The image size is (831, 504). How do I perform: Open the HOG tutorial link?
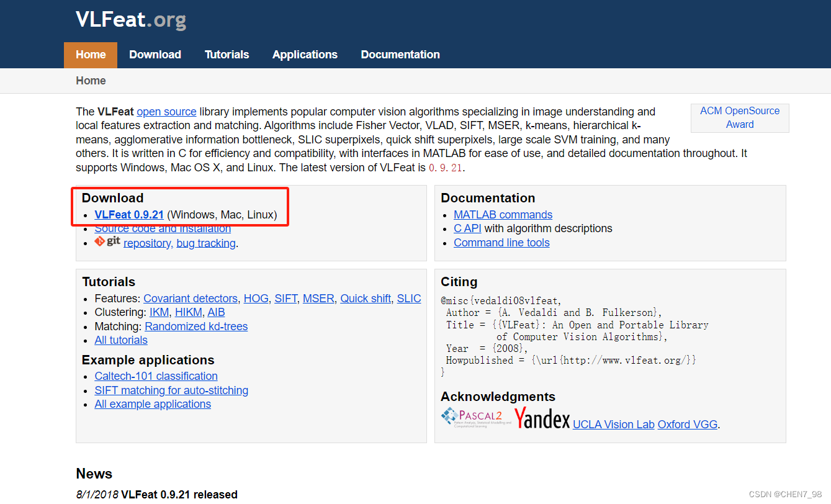256,299
